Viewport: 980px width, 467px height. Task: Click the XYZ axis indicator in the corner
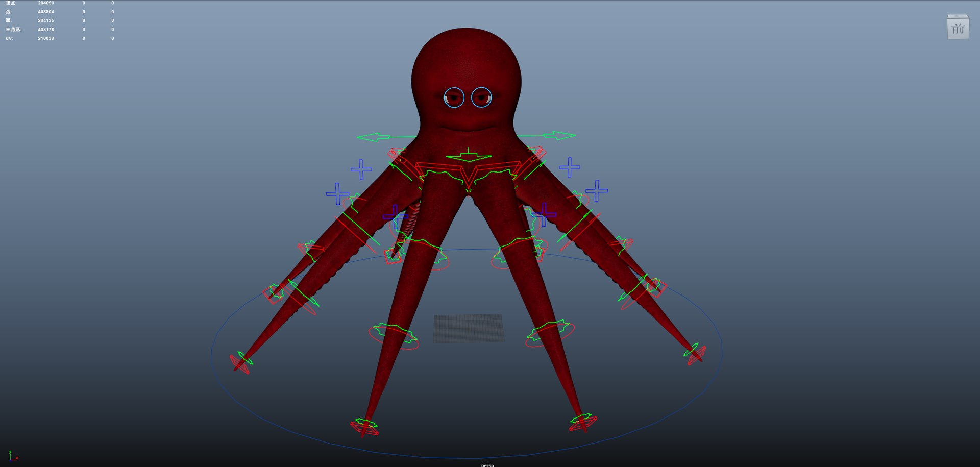(x=13, y=456)
